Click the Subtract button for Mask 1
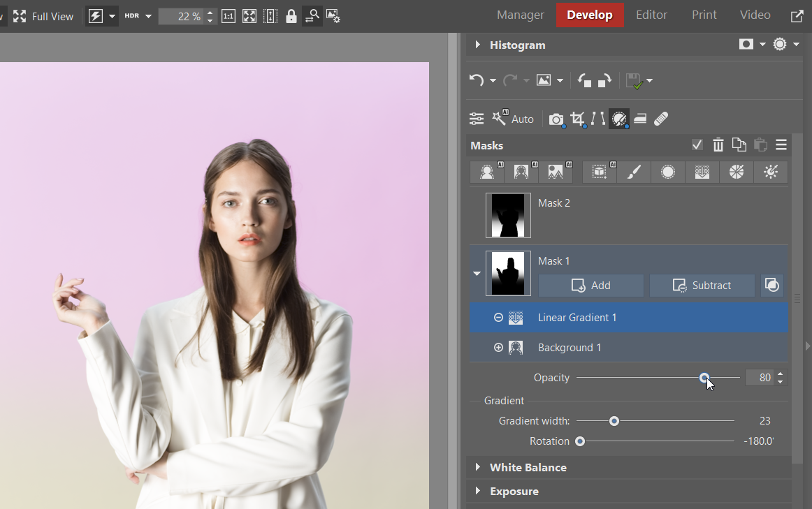This screenshot has height=509, width=812. [x=702, y=286]
